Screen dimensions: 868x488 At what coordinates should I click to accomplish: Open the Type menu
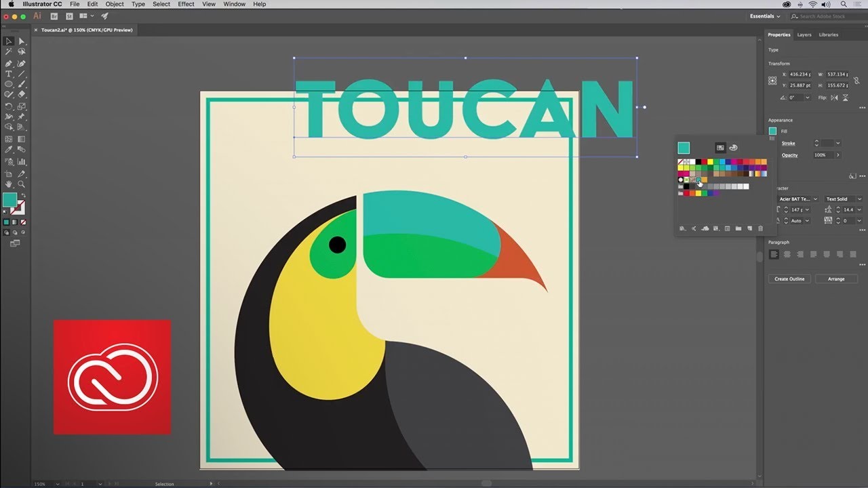(x=138, y=4)
